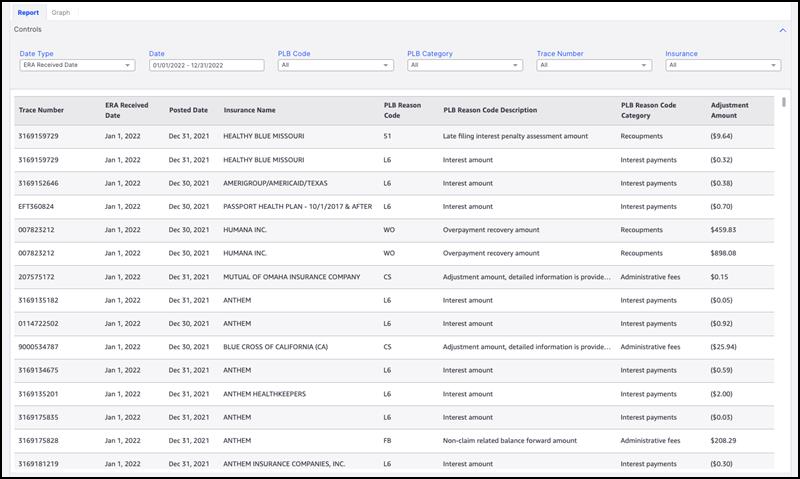Collapse the Controls panel chevron
The width and height of the screenshot is (800, 479).
(x=782, y=30)
